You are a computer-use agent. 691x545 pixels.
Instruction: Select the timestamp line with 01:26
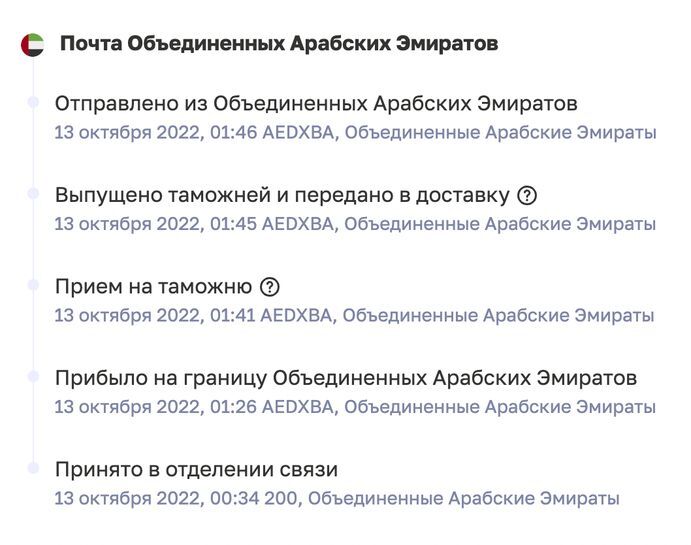coord(355,408)
